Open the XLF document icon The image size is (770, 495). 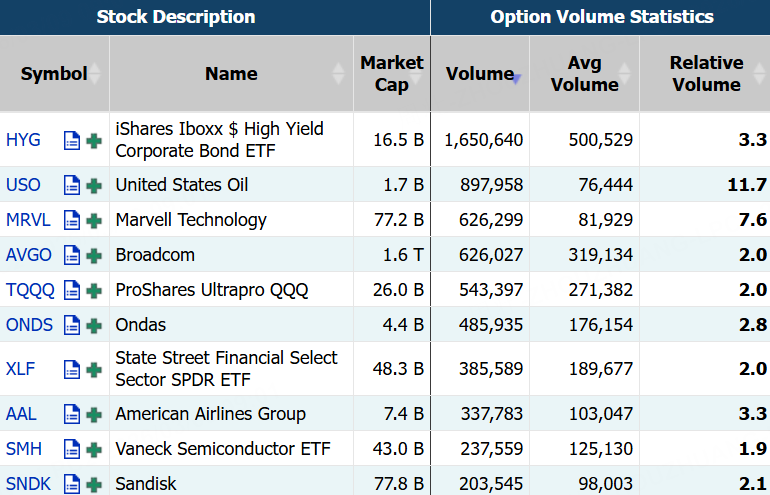(x=72, y=369)
